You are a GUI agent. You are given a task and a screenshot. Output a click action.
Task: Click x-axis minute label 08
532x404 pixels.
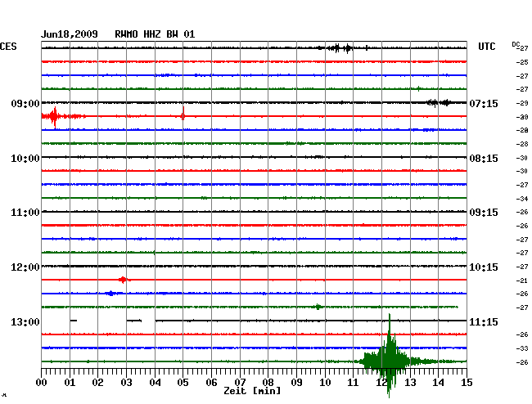click(x=268, y=382)
